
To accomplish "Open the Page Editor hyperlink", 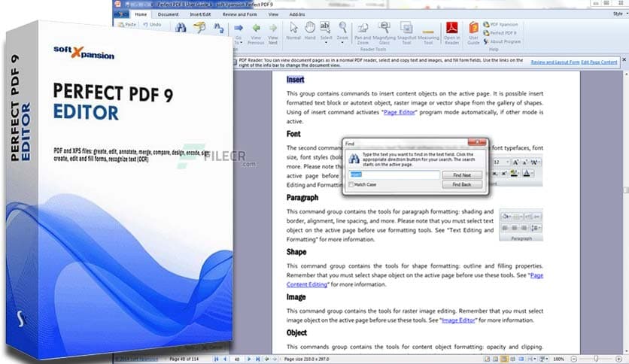I will pyautogui.click(x=399, y=112).
